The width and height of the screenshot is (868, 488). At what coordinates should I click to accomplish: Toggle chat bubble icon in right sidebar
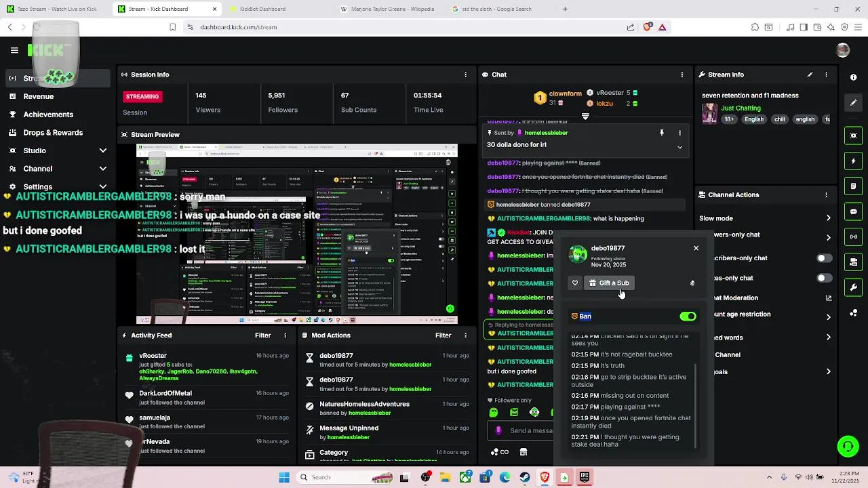click(854, 211)
